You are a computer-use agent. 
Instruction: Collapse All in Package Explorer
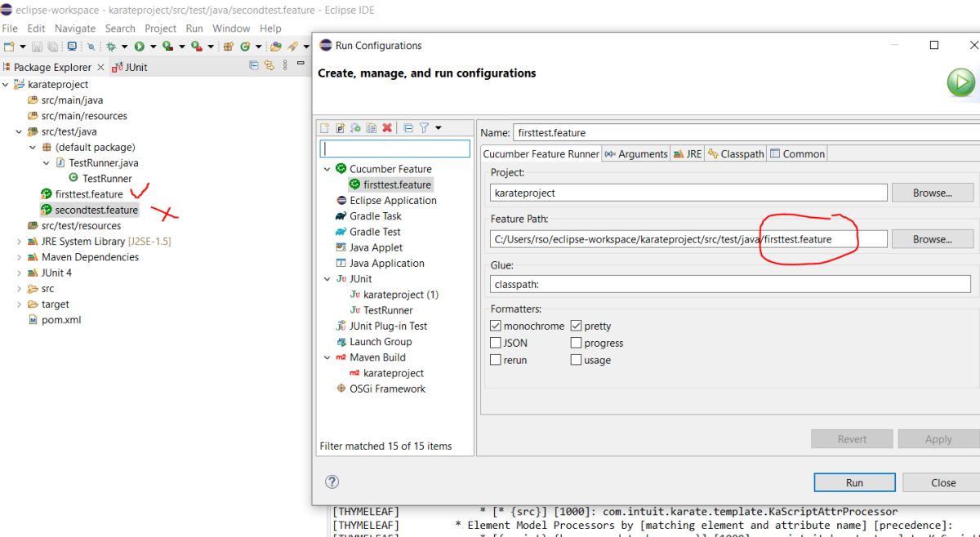coord(254,65)
